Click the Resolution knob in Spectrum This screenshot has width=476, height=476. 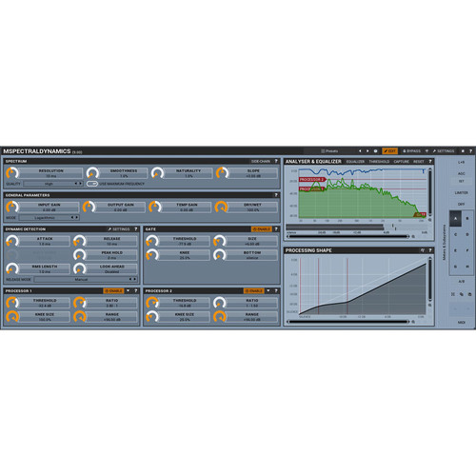(x=12, y=173)
